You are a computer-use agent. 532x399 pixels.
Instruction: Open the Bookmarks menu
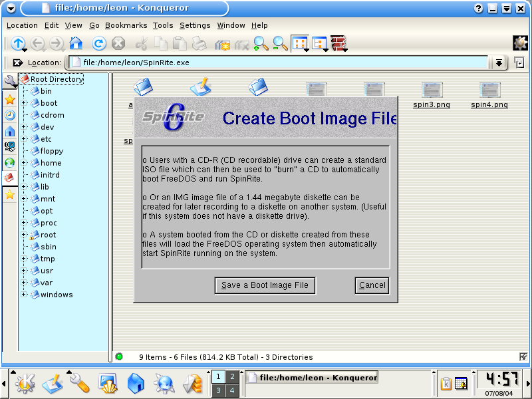pos(126,25)
